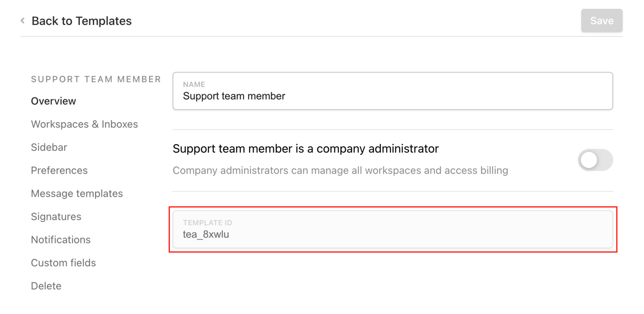Click the NAME field label
Screen dimensions: 644x314
[194, 85]
